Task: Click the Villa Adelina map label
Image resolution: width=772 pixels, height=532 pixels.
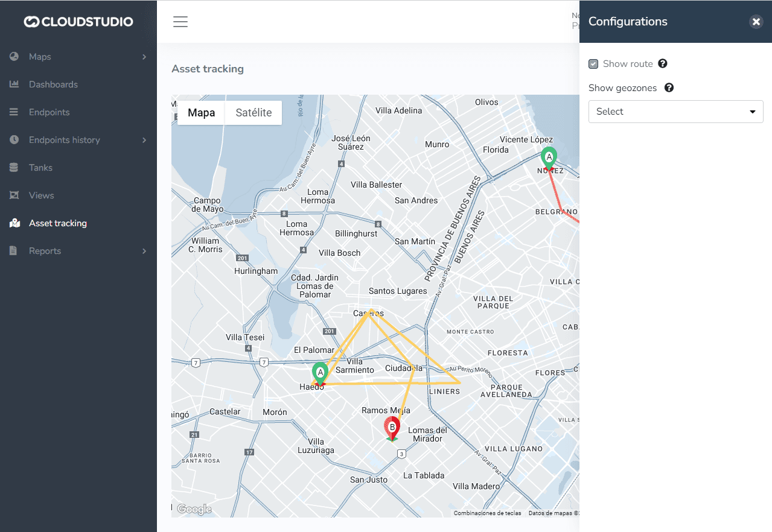Action: click(399, 110)
